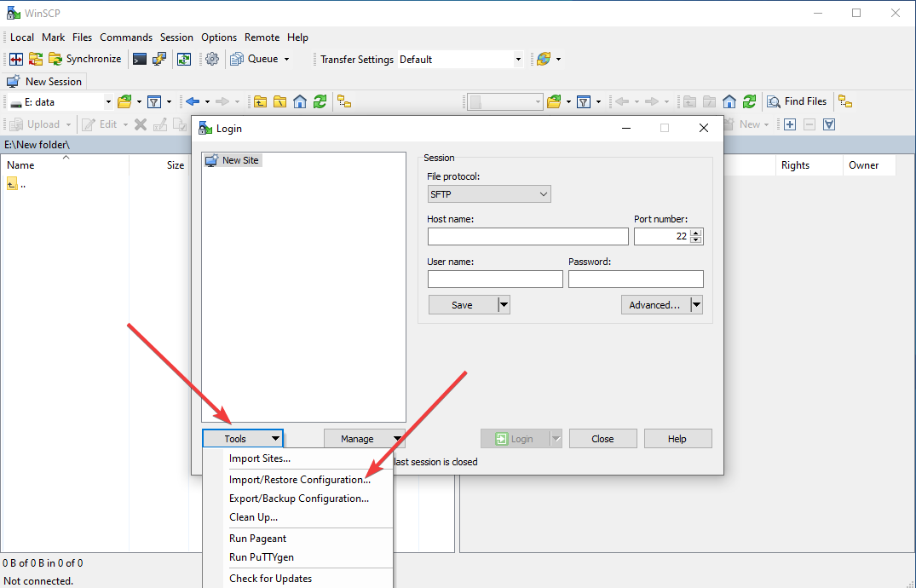The image size is (916, 588).
Task: Expand the File protocol SFTP dropdown
Action: 489,194
